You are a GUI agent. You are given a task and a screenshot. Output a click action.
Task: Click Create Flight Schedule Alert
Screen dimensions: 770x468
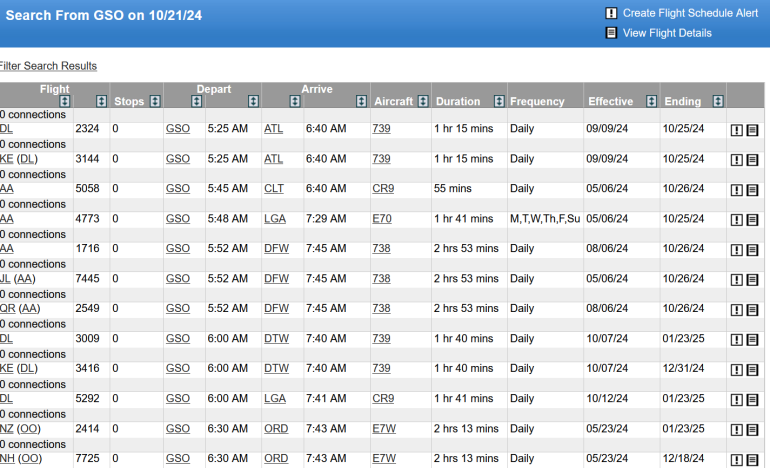click(690, 13)
